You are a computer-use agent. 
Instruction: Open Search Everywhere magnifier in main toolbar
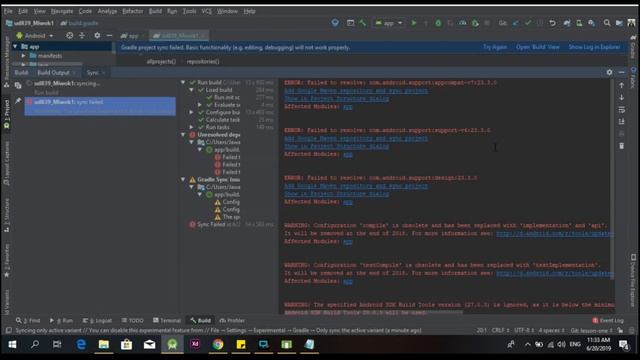(607, 23)
